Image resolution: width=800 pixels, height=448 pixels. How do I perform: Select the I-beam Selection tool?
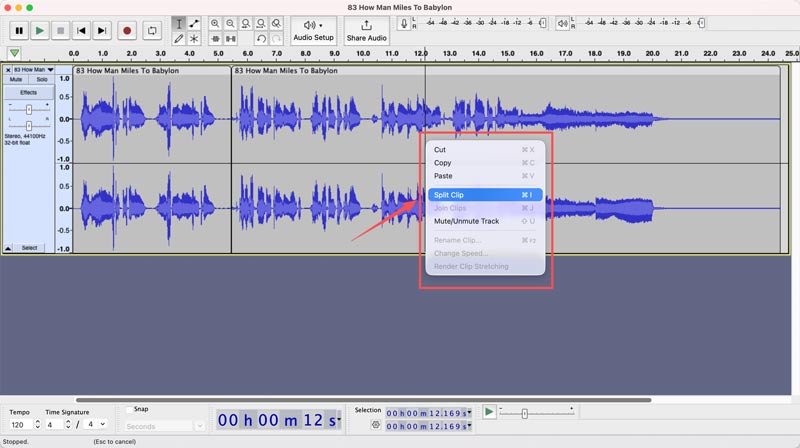[179, 23]
